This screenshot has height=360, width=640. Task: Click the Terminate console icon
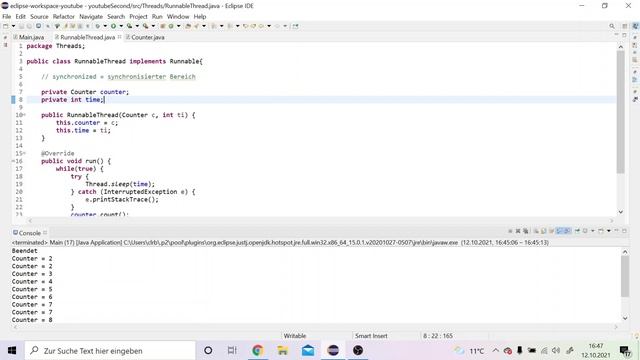click(510, 231)
